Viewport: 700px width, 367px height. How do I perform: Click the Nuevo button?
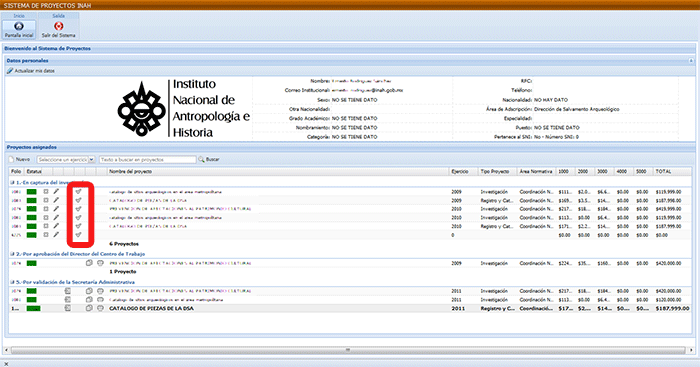(20, 159)
